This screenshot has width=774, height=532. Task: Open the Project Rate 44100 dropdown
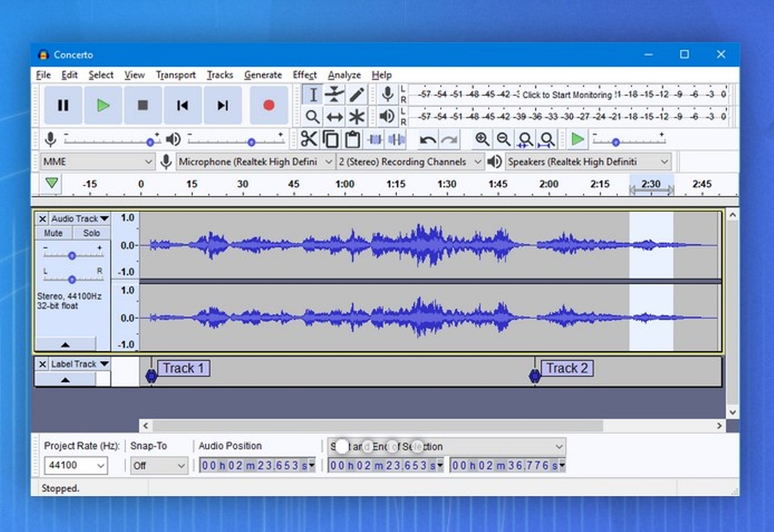(76, 465)
